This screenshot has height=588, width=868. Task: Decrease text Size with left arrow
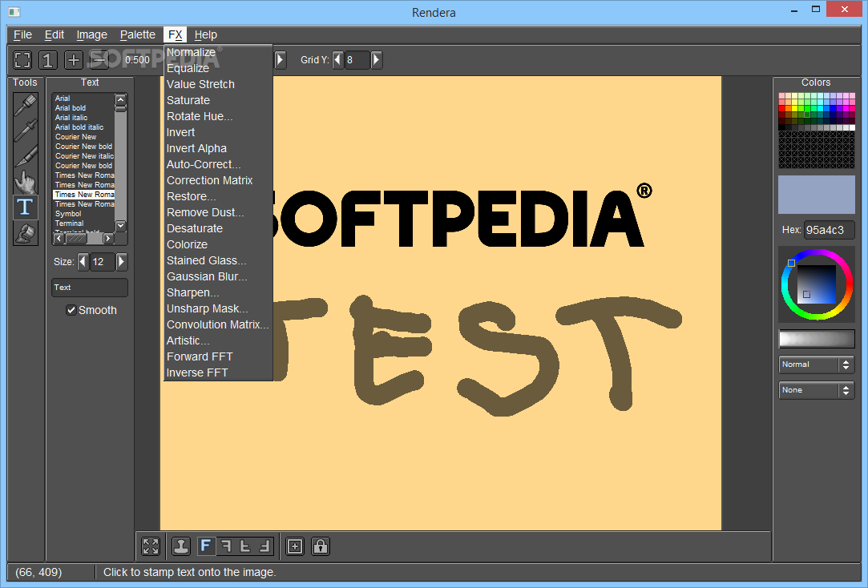coord(83,262)
